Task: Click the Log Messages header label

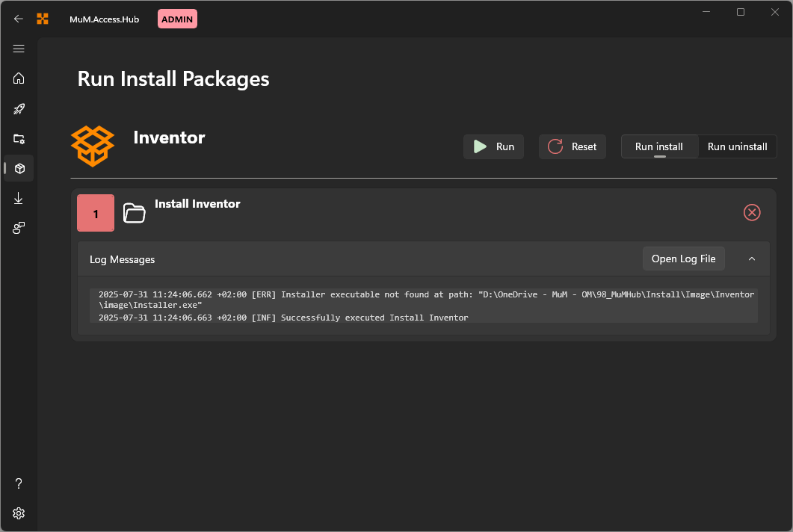Action: coord(122,259)
